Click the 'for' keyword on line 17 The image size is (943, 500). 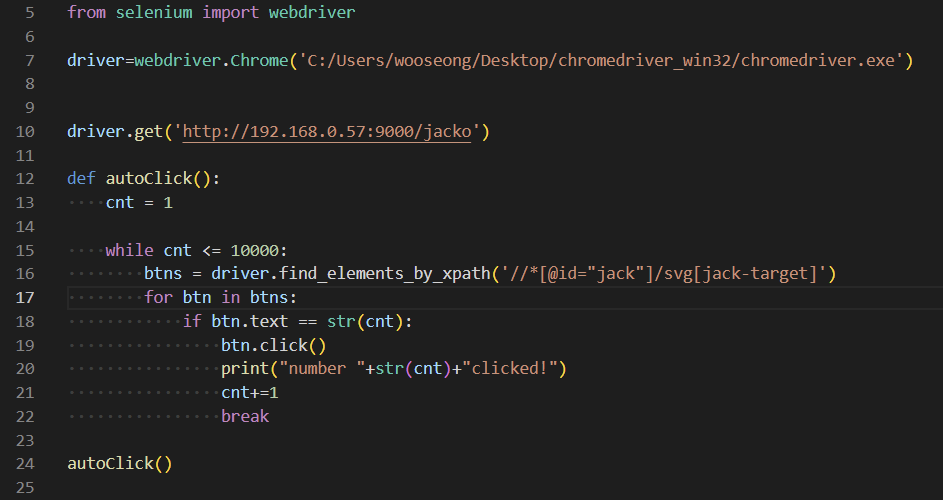point(158,297)
